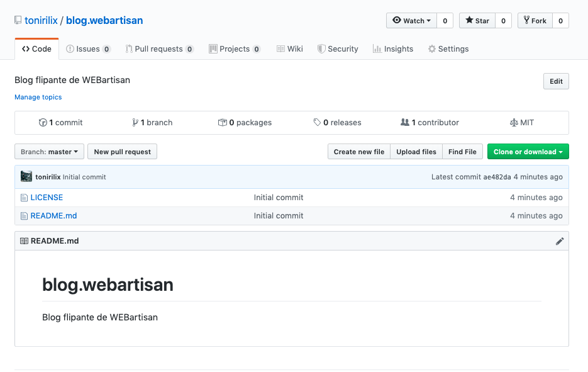Click the Manage topics link
Image resolution: width=588 pixels, height=372 pixels.
coord(38,97)
